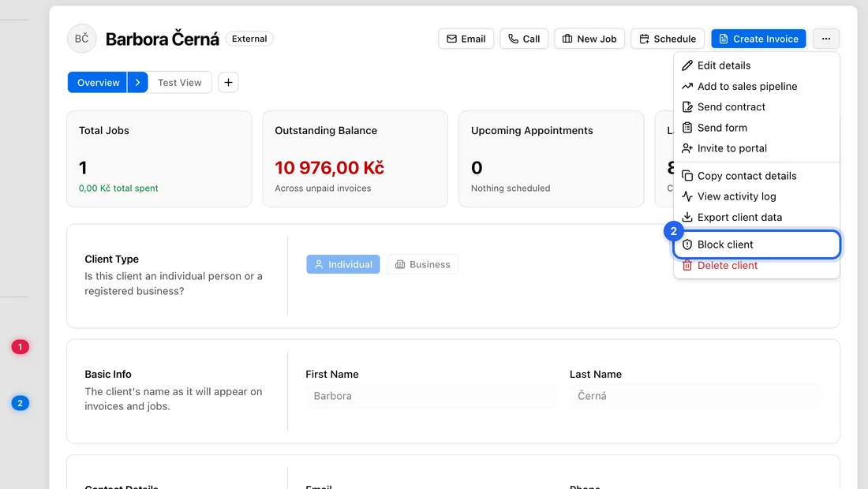Image resolution: width=868 pixels, height=489 pixels.
Task: Click the pencil icon beside Edit details
Action: (687, 65)
